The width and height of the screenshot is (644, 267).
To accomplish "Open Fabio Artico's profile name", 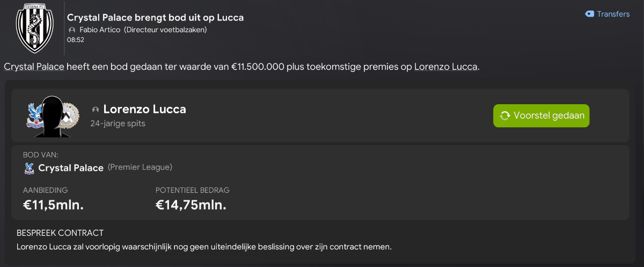I will (100, 30).
